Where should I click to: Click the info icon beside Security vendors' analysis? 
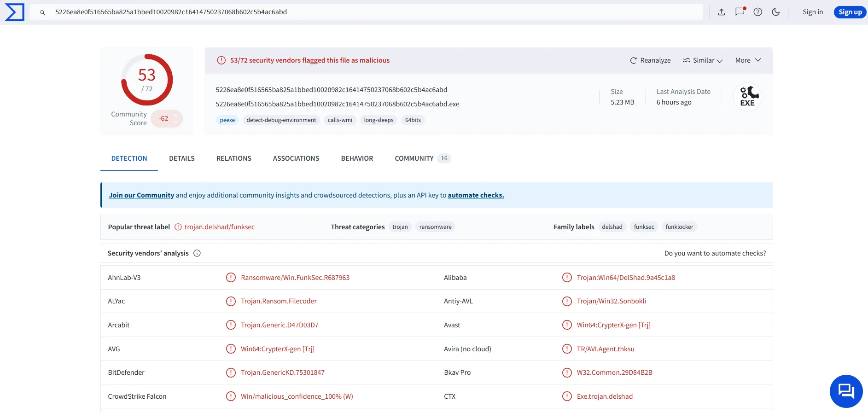point(197,253)
